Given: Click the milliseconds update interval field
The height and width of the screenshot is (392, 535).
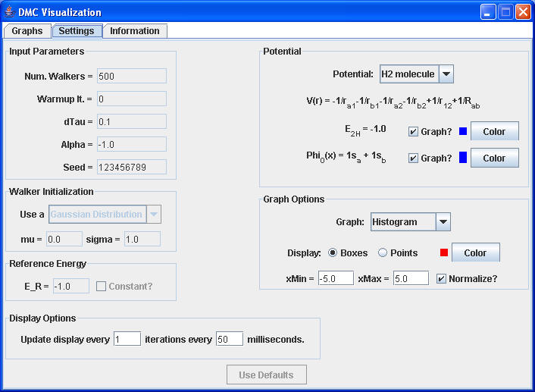Looking at the screenshot, I should pos(230,339).
